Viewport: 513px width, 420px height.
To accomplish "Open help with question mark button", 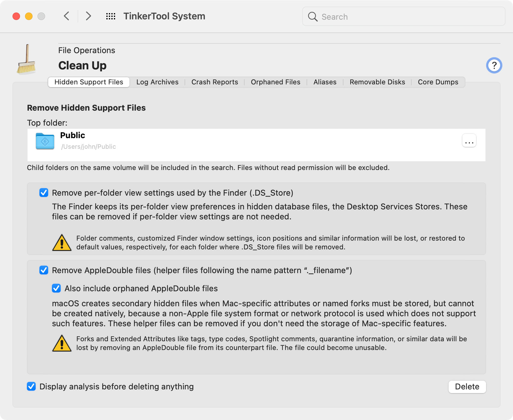I will click(494, 65).
